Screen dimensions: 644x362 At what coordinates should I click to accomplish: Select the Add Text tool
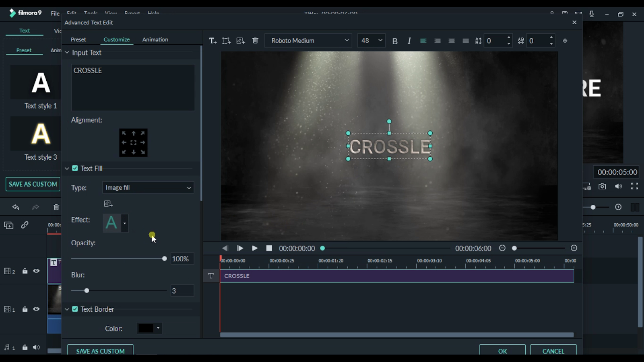tap(212, 40)
